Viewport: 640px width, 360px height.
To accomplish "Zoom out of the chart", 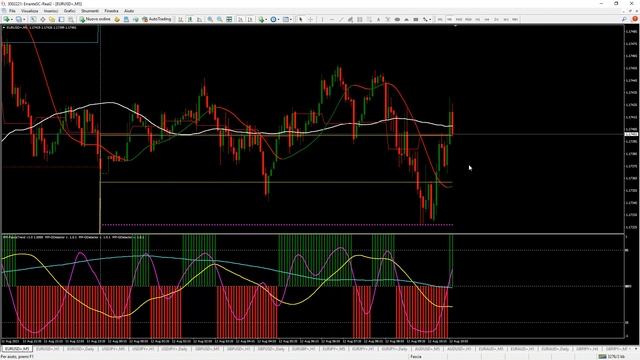I will pos(220,19).
